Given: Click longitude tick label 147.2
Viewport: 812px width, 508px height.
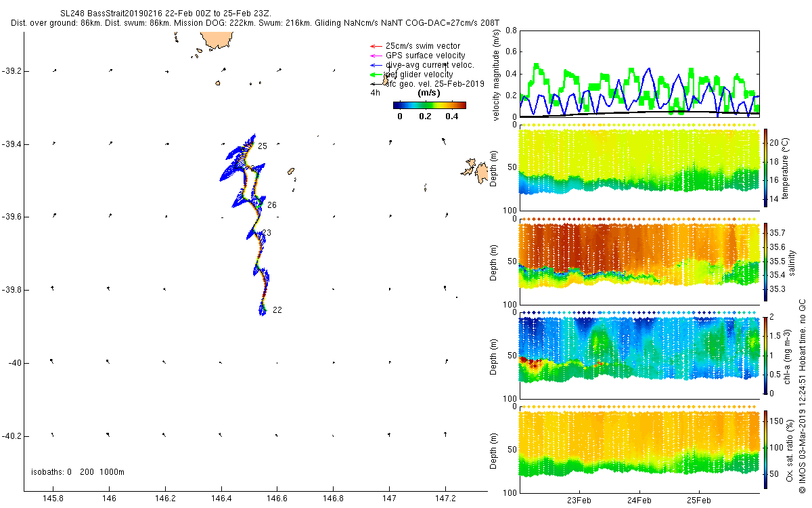Looking at the screenshot, I should tap(445, 499).
